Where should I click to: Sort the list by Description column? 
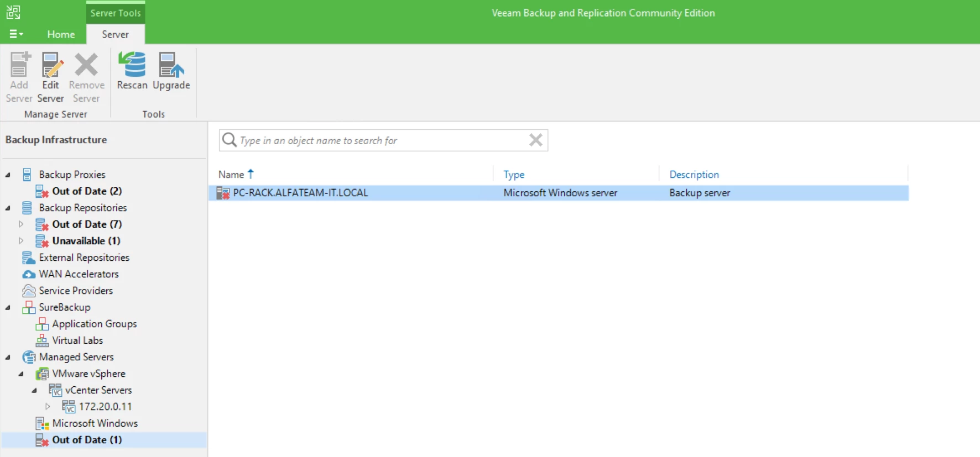(x=694, y=175)
